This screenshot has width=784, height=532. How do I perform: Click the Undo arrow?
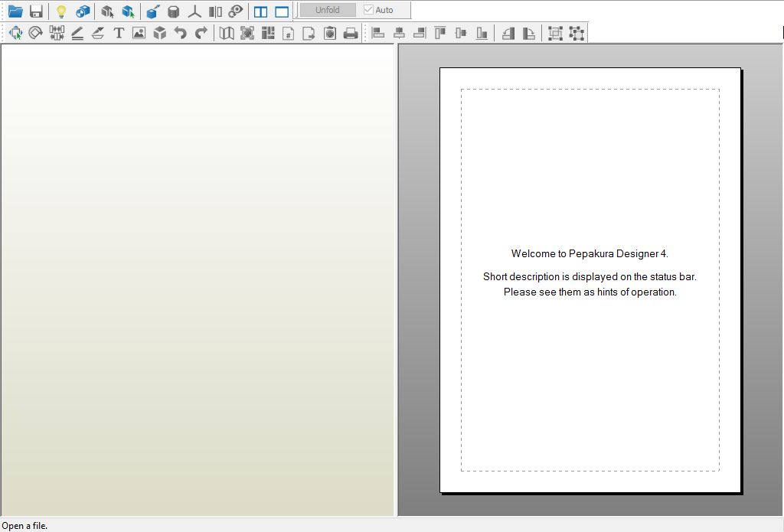(181, 33)
